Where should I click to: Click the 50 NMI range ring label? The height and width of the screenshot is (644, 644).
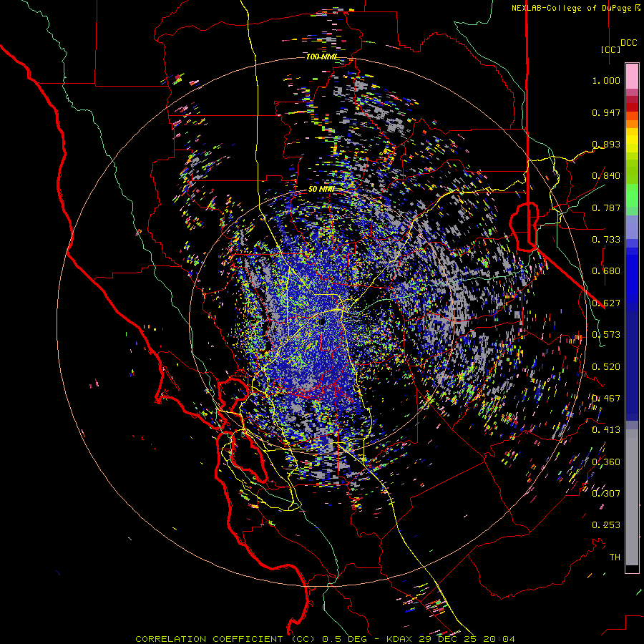click(321, 189)
